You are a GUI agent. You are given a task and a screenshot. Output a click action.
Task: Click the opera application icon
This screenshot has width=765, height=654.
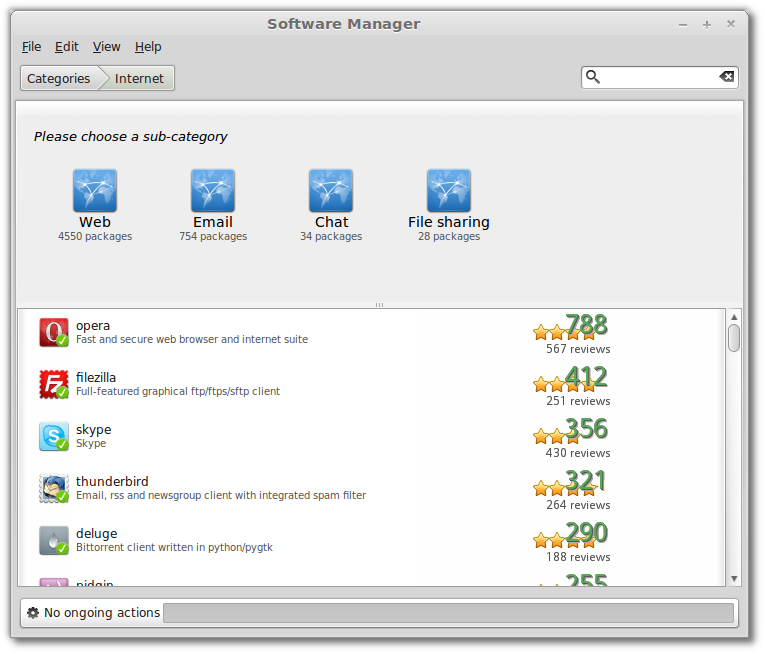pyautogui.click(x=54, y=332)
